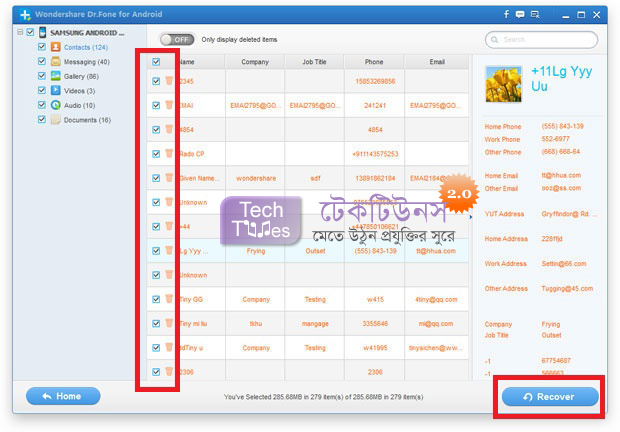
Task: Click the Home Phone (555) 843-139 value
Action: 562,126
